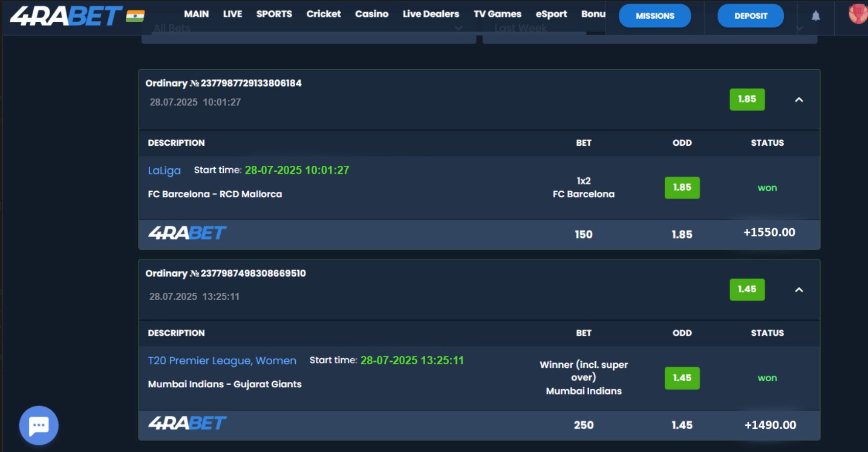Screen dimensions: 868x452
Task: Open the Casino menu item
Action: pos(371,14)
